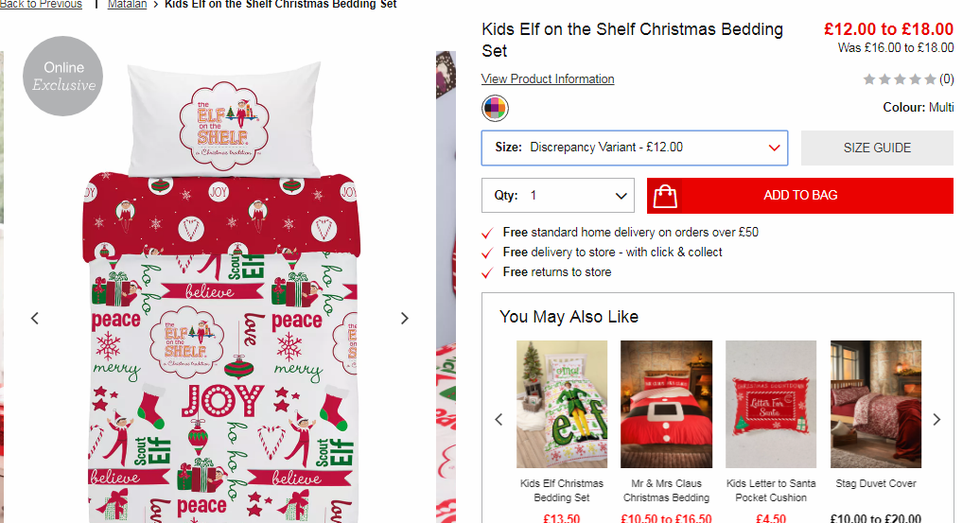The height and width of the screenshot is (523, 980).
Task: Click the star rating icons
Action: click(x=900, y=79)
